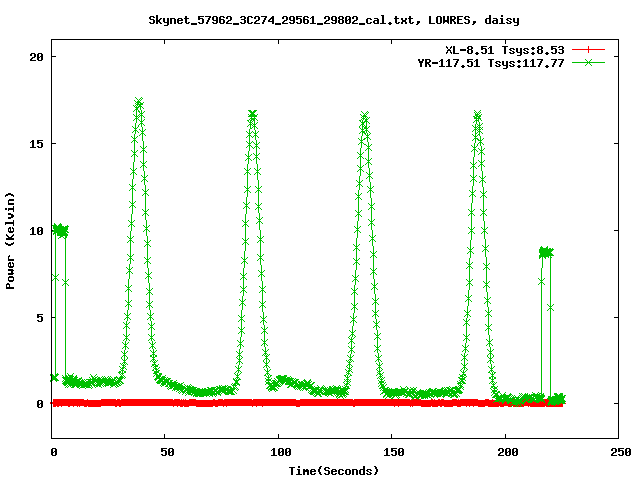The width and height of the screenshot is (640, 480).
Task: Click the third green peak near 138 seconds
Action: [364, 116]
